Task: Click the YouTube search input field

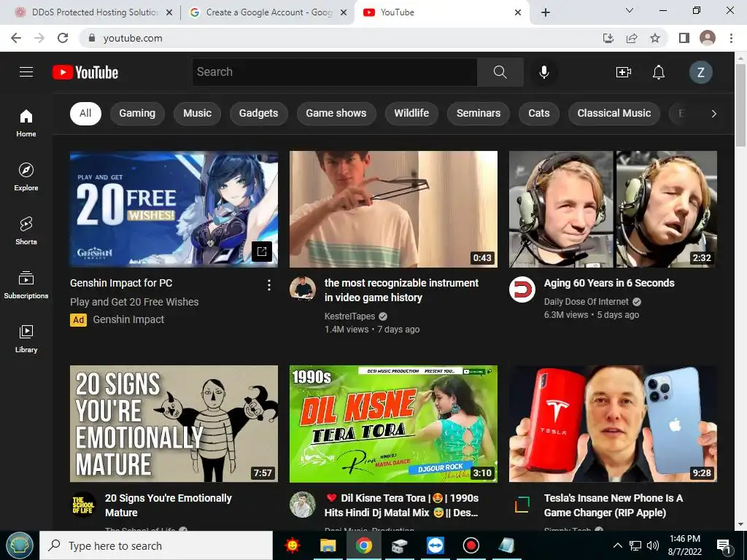Action: point(335,72)
